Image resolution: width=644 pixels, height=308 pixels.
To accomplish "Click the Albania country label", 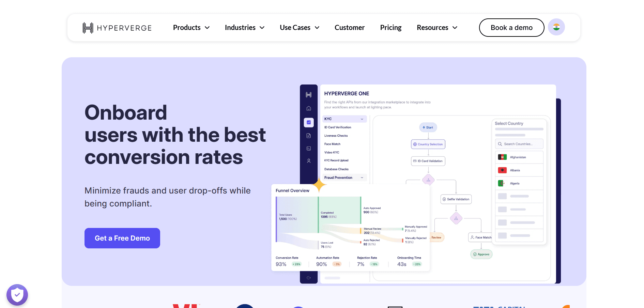I will [515, 170].
